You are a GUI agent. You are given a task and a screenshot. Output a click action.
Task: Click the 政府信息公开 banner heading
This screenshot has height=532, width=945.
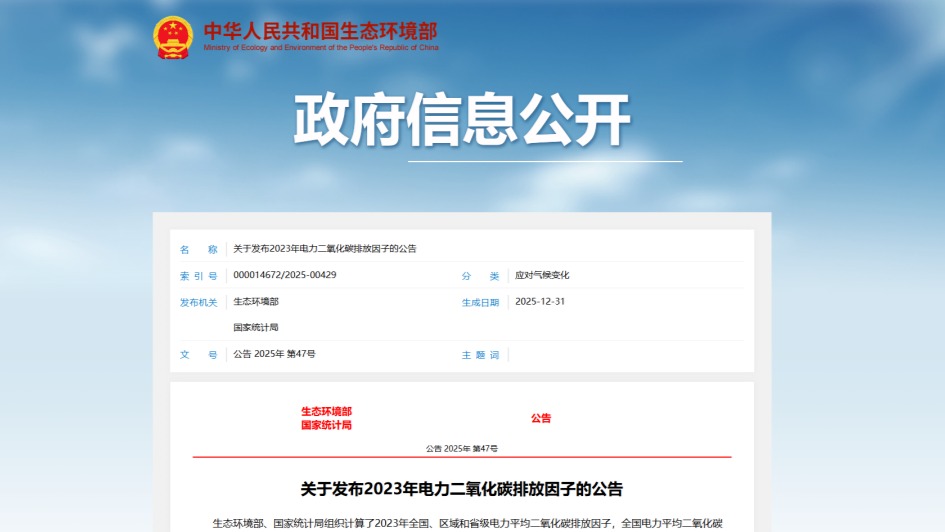[462, 122]
